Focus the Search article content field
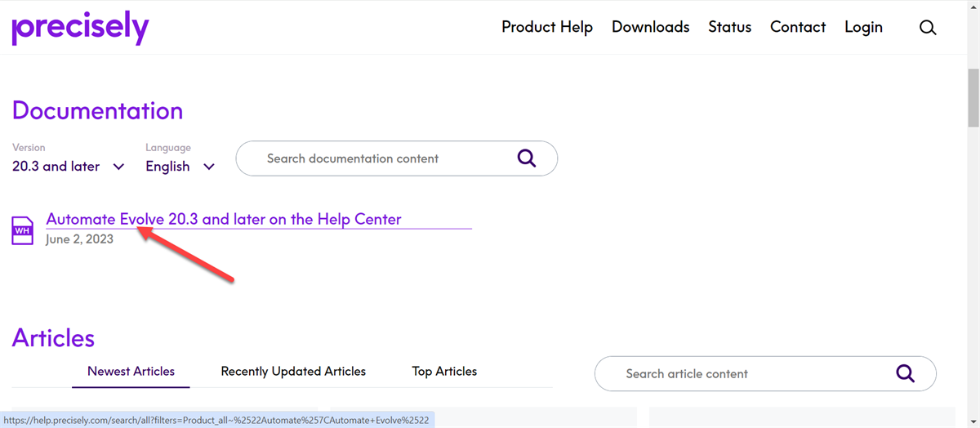Image resolution: width=980 pixels, height=428 pixels. [765, 373]
